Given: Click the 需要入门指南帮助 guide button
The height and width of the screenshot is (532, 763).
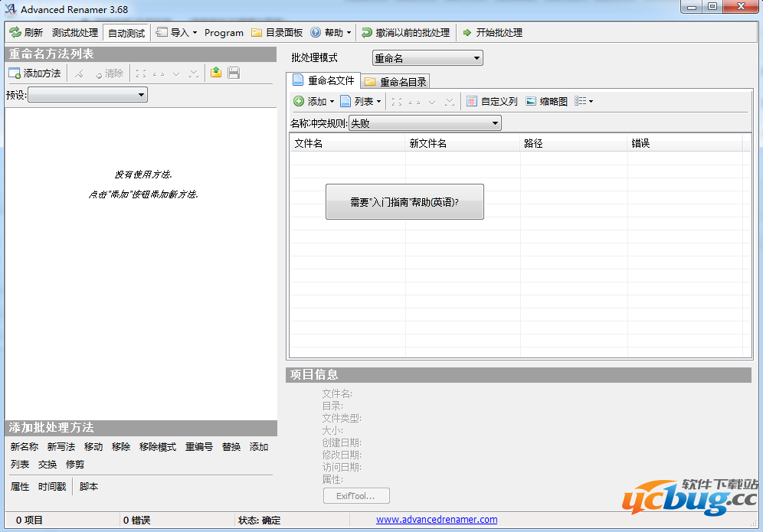Looking at the screenshot, I should [404, 201].
